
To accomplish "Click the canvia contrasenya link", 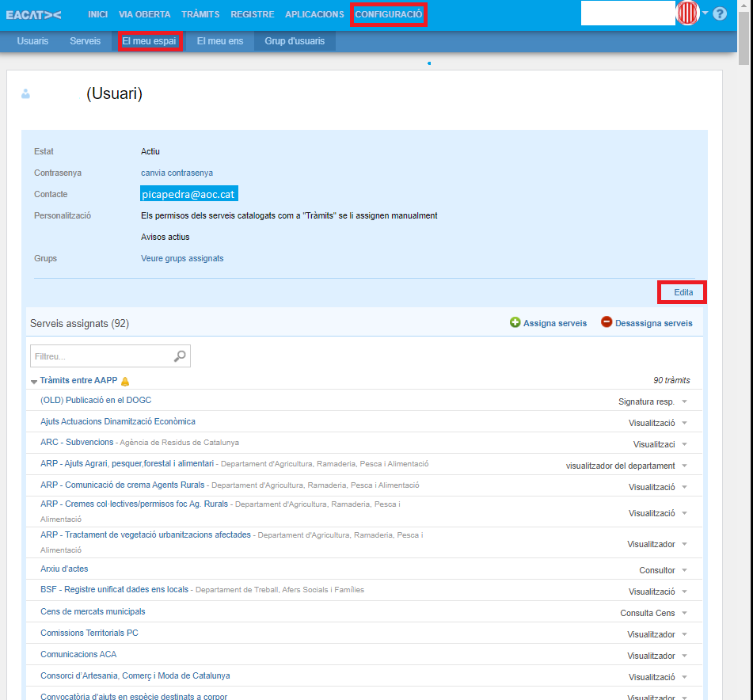I will pyautogui.click(x=177, y=173).
